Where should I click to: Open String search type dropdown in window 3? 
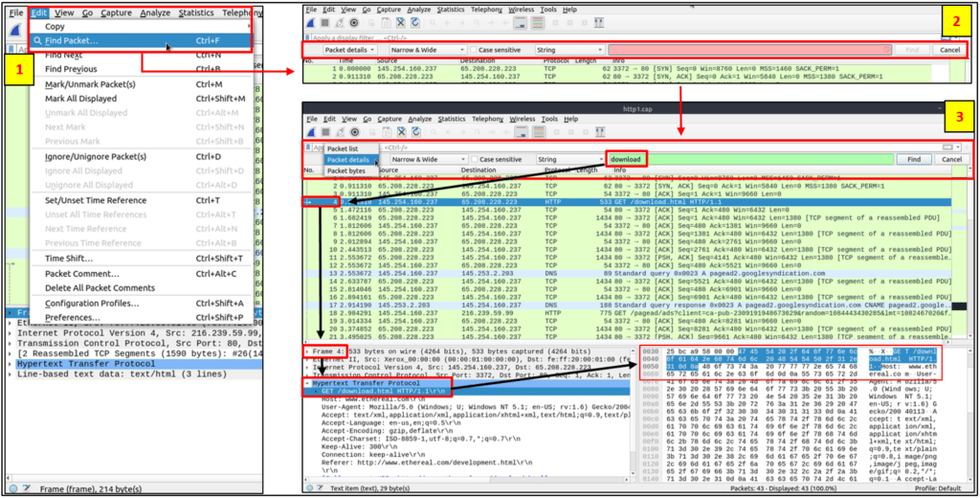[570, 160]
